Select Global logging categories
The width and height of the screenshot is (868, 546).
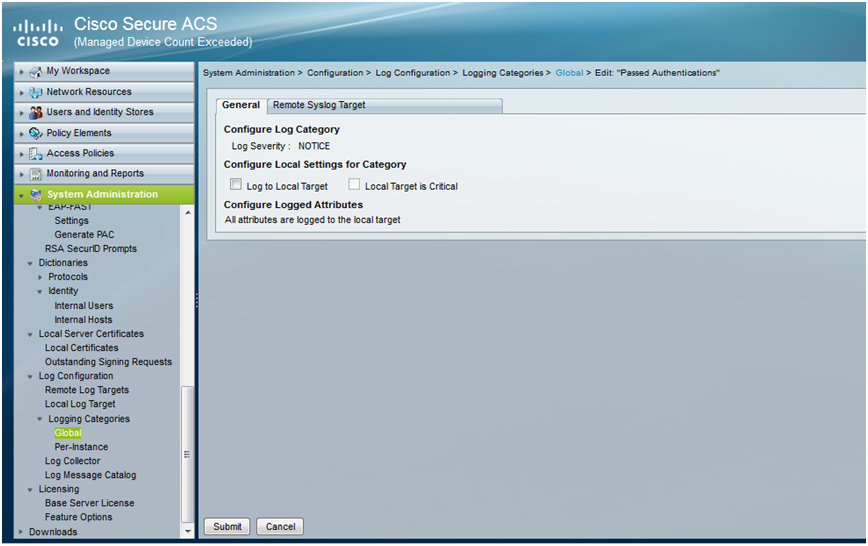[x=68, y=433]
